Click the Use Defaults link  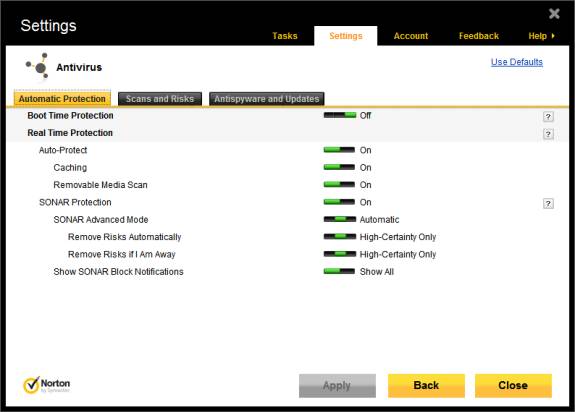pyautogui.click(x=517, y=62)
